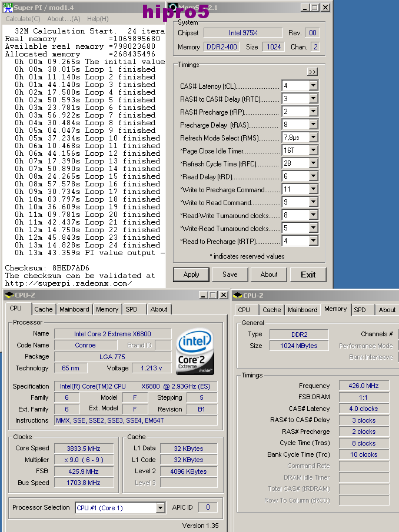Maximize the MemSet window
This screenshot has height=532, width=399.
click(x=315, y=8)
